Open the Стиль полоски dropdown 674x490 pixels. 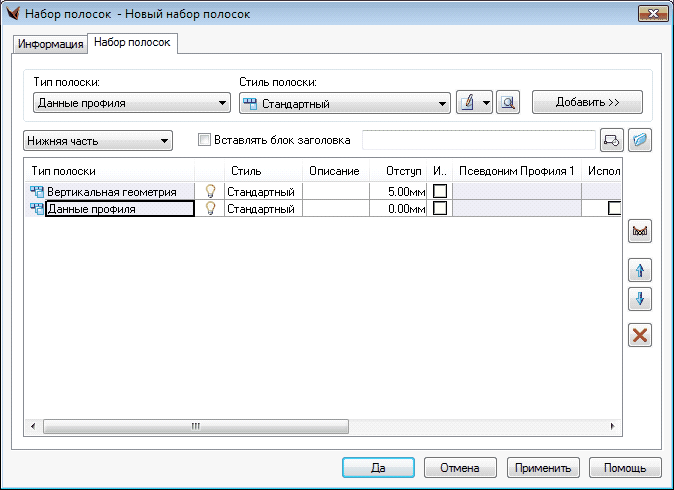click(345, 103)
